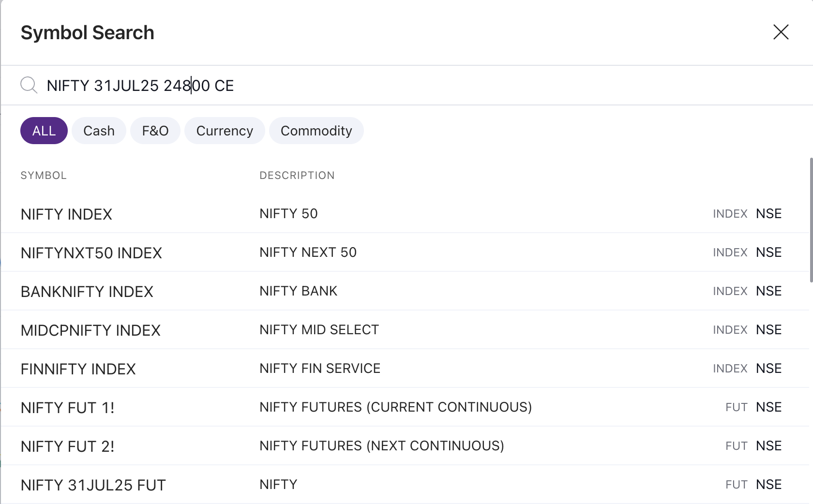Pick the MIDCPNIFTY INDEX row

(90, 330)
